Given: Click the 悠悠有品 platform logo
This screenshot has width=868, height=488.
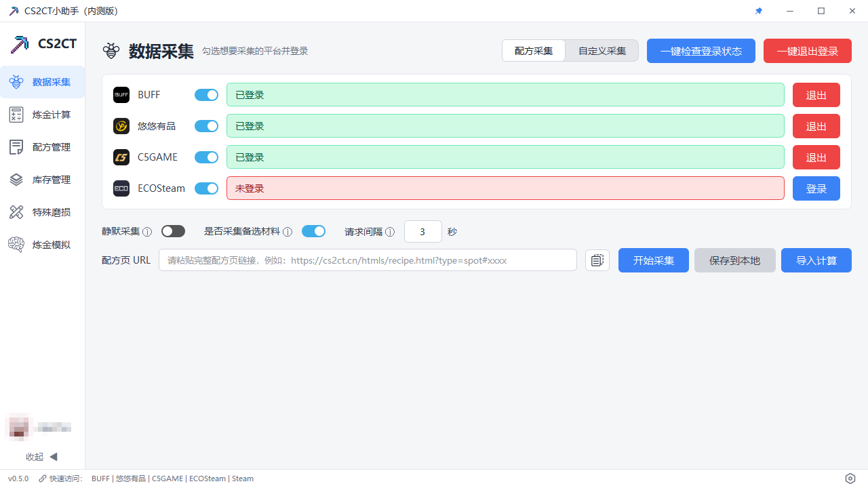Looking at the screenshot, I should click(121, 126).
